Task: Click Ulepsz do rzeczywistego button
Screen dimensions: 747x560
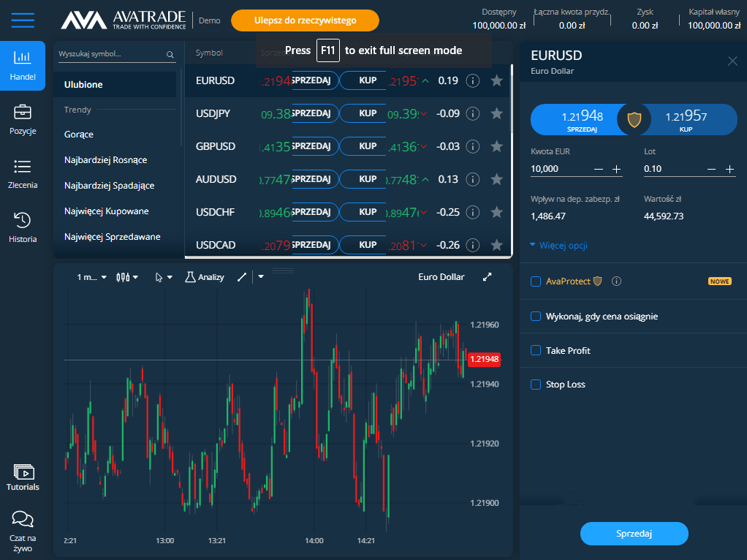Action: 305,20
